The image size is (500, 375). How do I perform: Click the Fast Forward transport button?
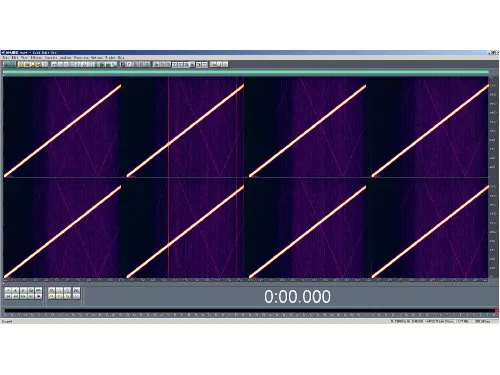(23, 296)
